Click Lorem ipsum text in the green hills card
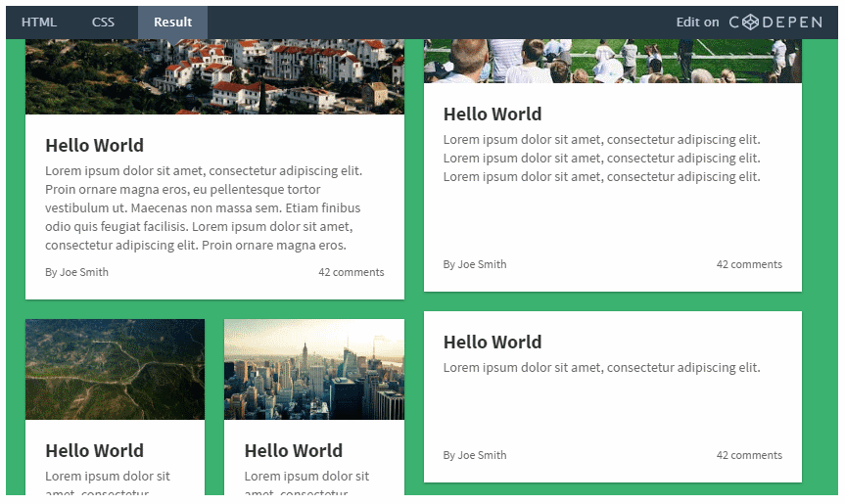The image size is (845, 504). pos(108,481)
